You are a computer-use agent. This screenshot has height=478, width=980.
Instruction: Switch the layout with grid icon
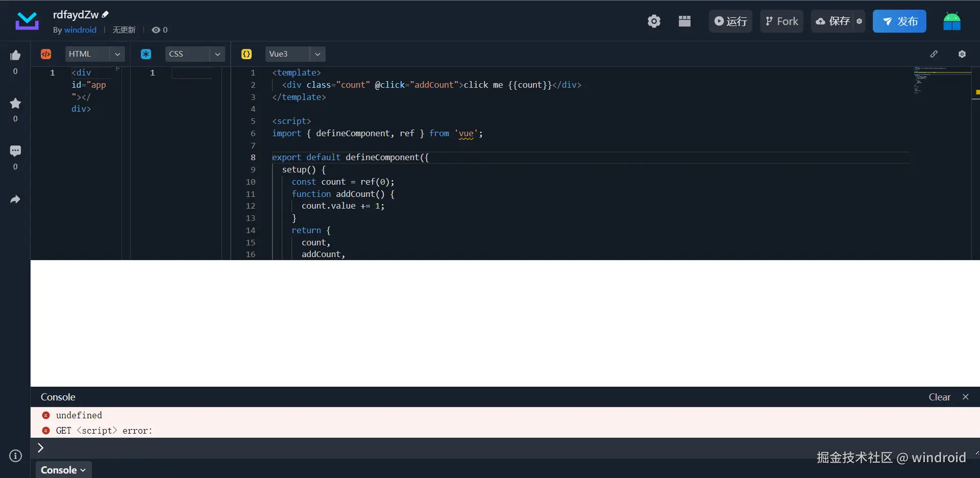coord(684,21)
